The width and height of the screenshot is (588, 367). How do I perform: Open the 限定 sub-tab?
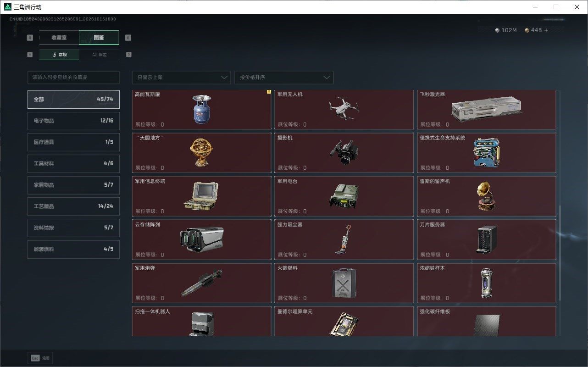[99, 55]
